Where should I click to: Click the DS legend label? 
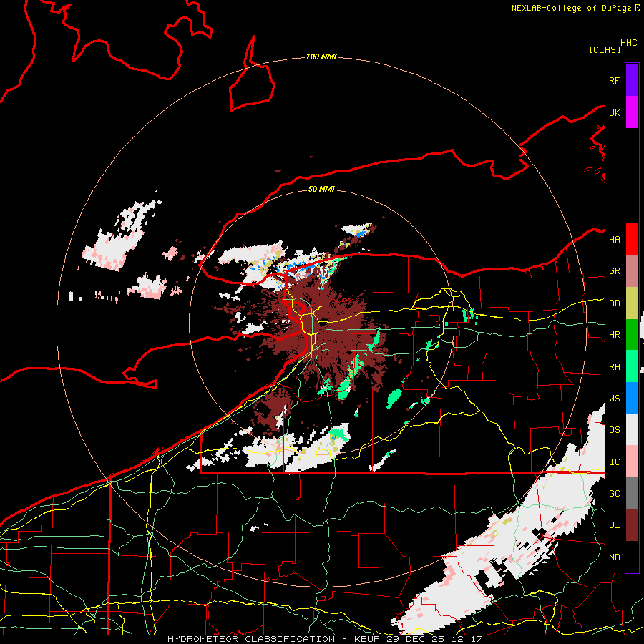pos(614,430)
